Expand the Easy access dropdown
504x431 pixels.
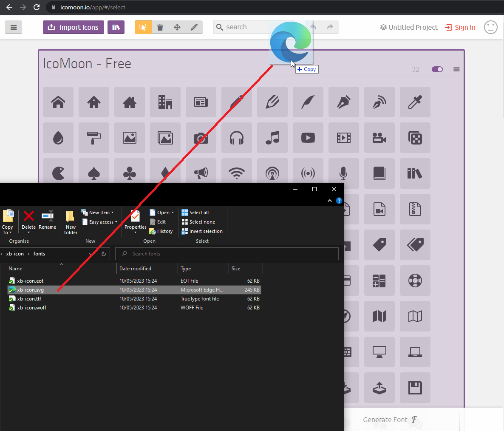click(99, 222)
